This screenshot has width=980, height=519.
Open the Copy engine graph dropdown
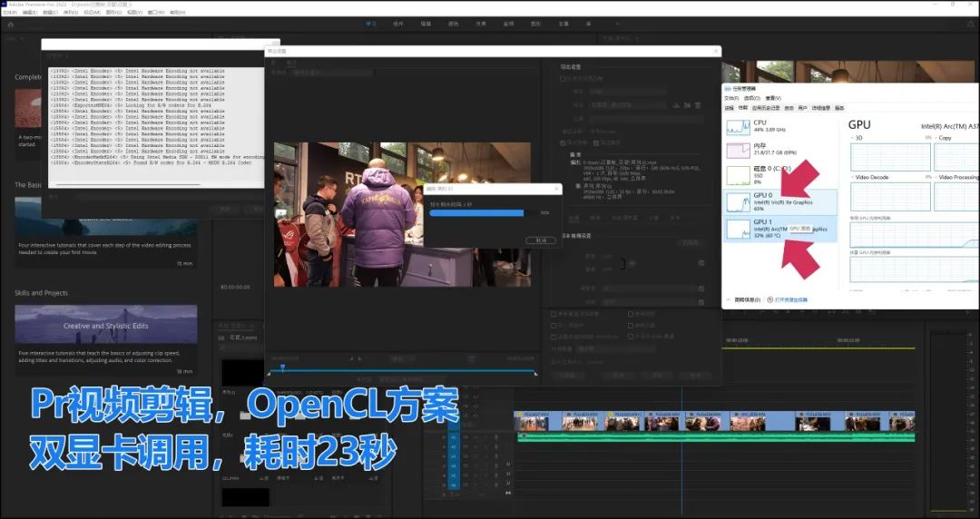point(937,138)
